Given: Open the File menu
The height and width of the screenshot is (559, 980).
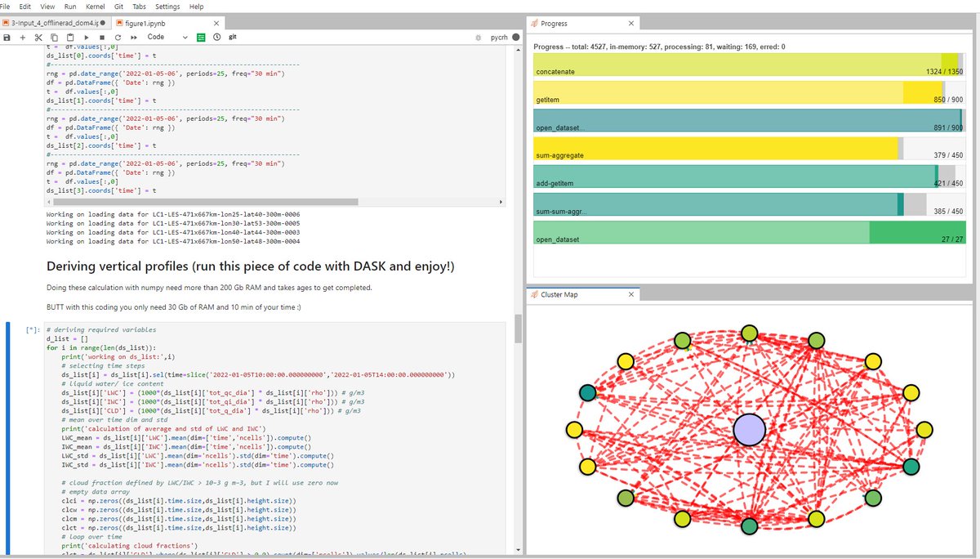Looking at the screenshot, I should (7, 7).
